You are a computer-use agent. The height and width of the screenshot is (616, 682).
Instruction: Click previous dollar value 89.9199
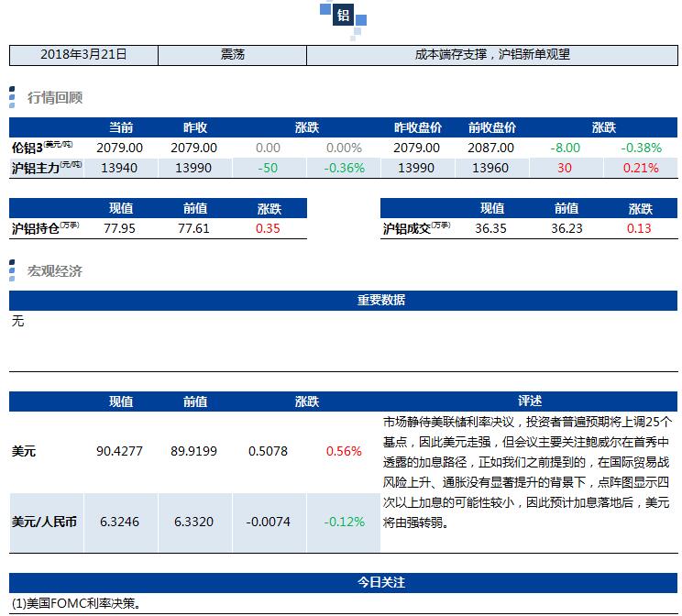pos(193,451)
